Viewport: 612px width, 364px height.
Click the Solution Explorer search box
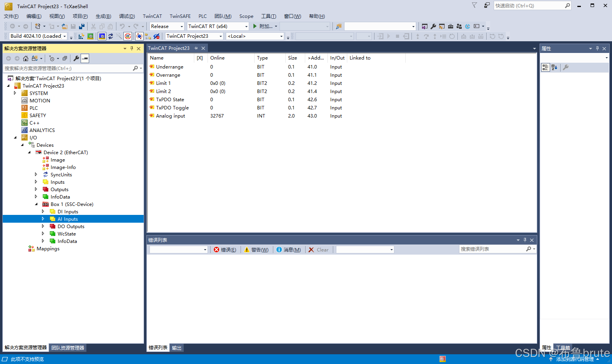pos(68,68)
